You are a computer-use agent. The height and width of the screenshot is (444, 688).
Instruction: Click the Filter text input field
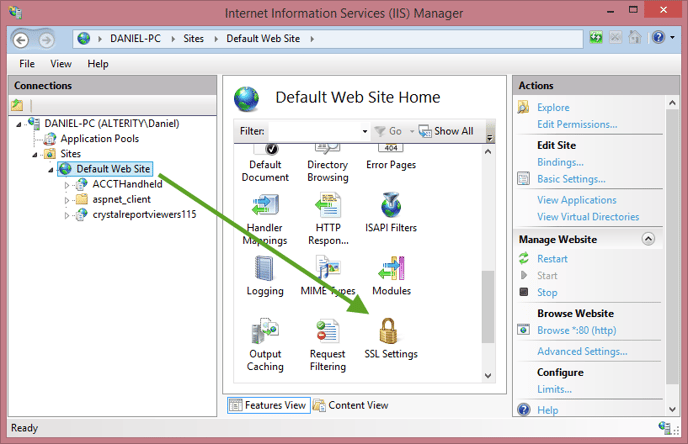[x=314, y=131]
